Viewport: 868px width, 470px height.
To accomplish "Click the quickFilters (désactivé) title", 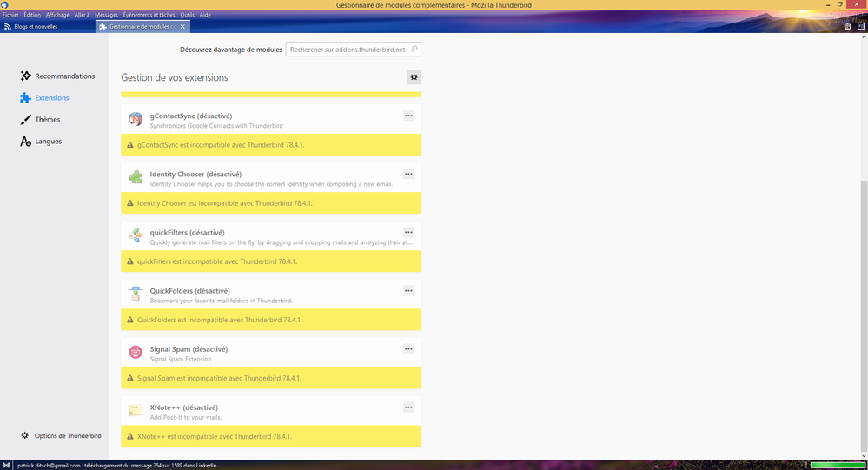I will click(187, 233).
